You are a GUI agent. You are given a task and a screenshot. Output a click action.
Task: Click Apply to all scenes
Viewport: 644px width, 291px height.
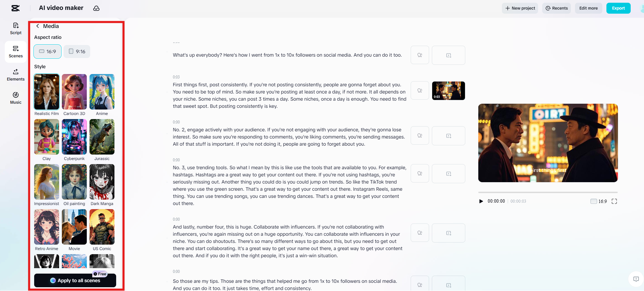(75, 280)
